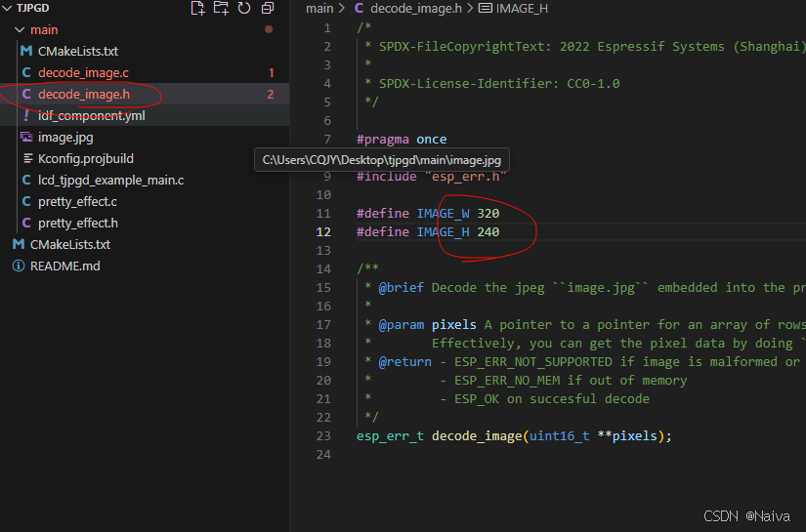The image size is (806, 532).
Task: Click the modified dot on the main folder row
Action: click(269, 30)
